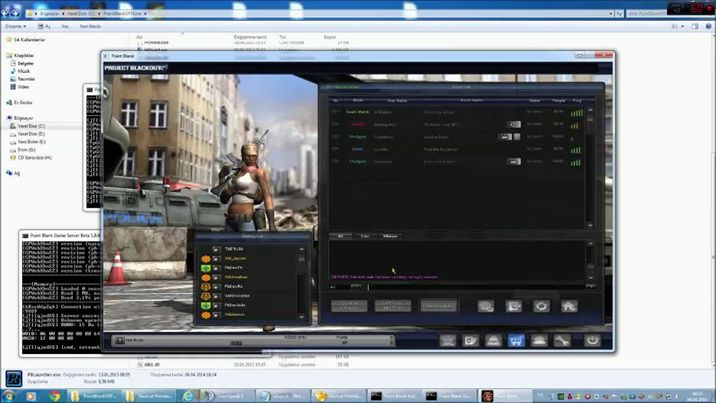Click the helmet icon left of shop cart
This screenshot has height=403, width=716.
[493, 340]
